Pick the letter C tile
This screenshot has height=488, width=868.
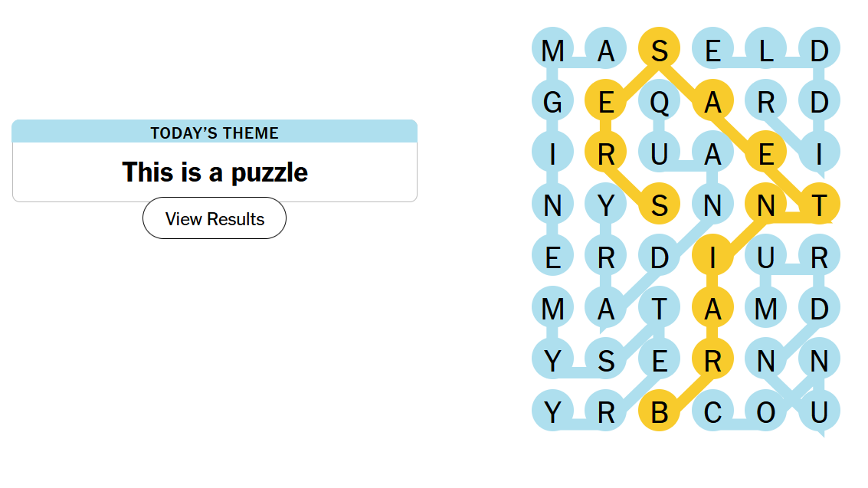pyautogui.click(x=712, y=412)
